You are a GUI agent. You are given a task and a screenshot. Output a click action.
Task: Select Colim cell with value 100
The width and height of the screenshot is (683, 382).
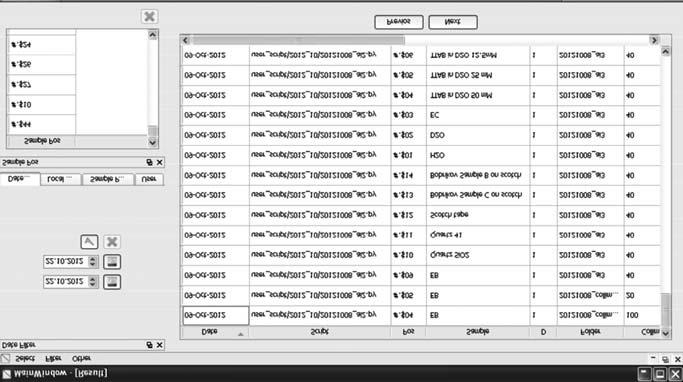(642, 315)
